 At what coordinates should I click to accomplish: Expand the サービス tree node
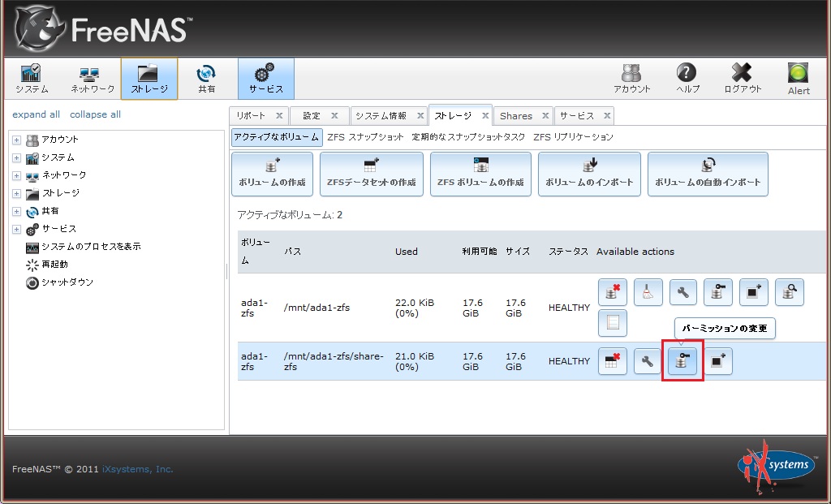pyautogui.click(x=16, y=230)
